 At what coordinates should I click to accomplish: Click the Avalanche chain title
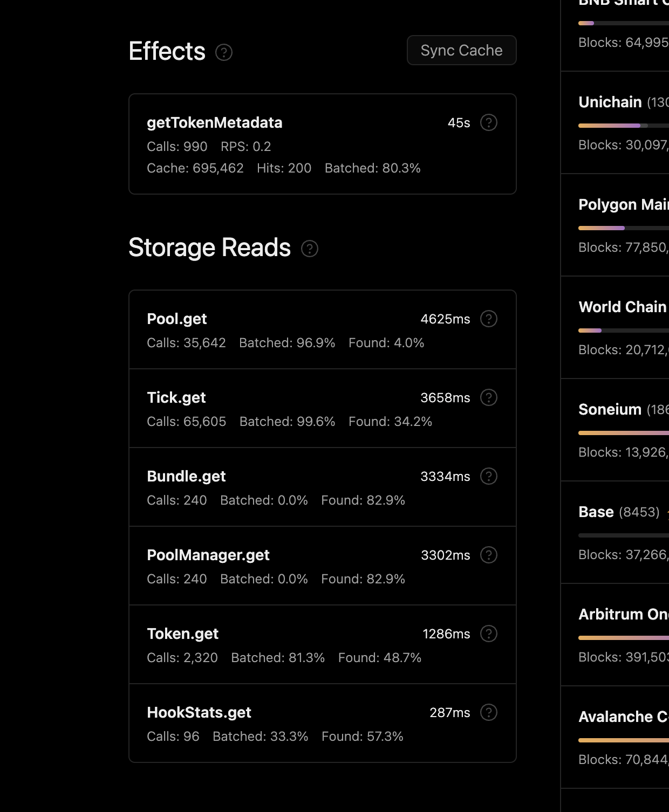point(623,717)
